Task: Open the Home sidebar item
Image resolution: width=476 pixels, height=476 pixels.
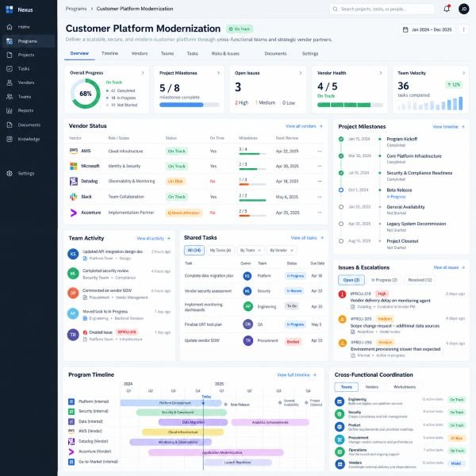Action: tap(27, 27)
